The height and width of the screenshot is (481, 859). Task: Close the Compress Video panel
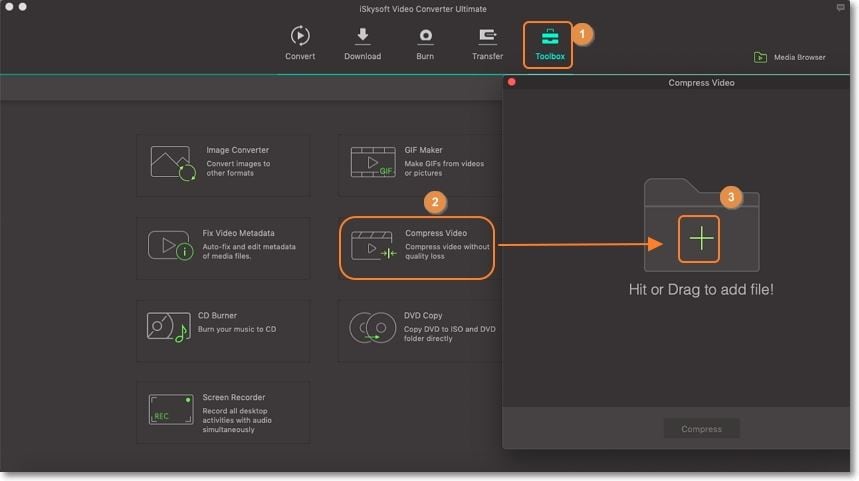(x=512, y=82)
